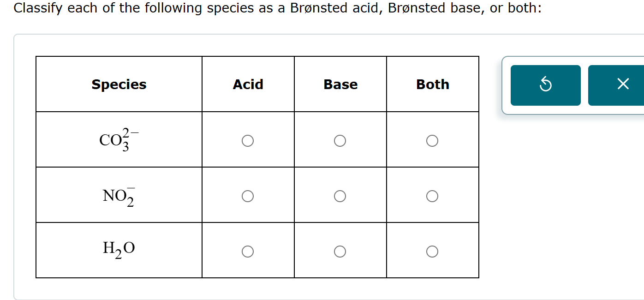Click the NO2- species label

(x=118, y=194)
